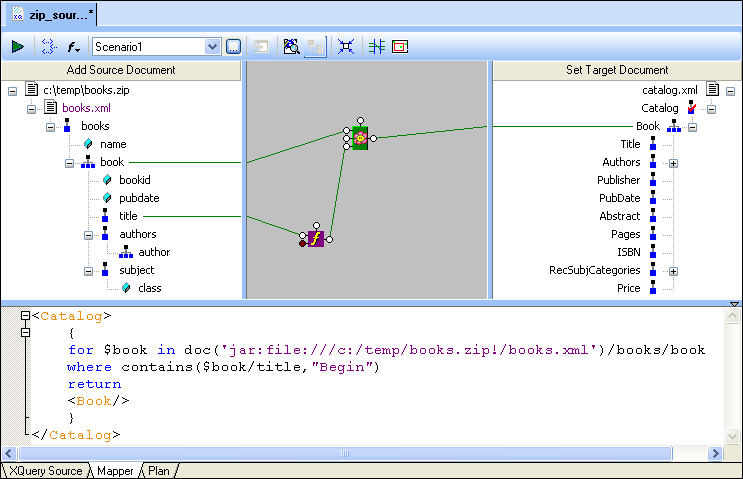Select title element in source tree
The width and height of the screenshot is (743, 479).
pos(128,216)
